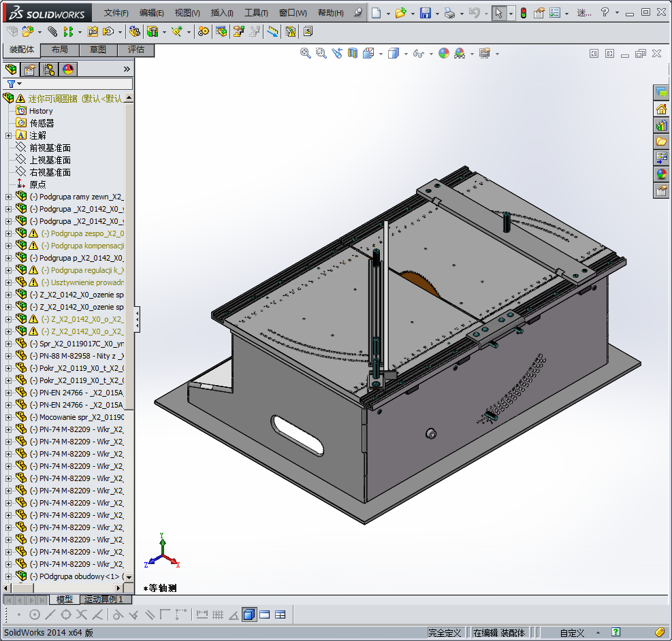Toggle the pushpin next to the Help menu

(358, 13)
